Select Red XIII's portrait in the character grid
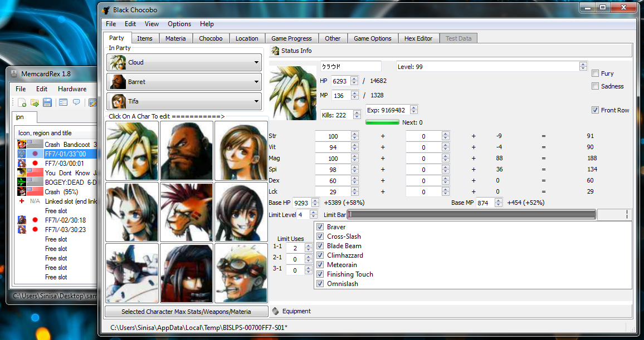 point(187,212)
